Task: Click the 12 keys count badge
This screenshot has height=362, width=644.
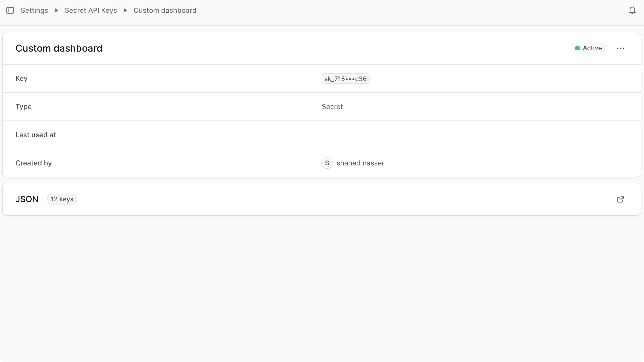Action: click(x=62, y=199)
